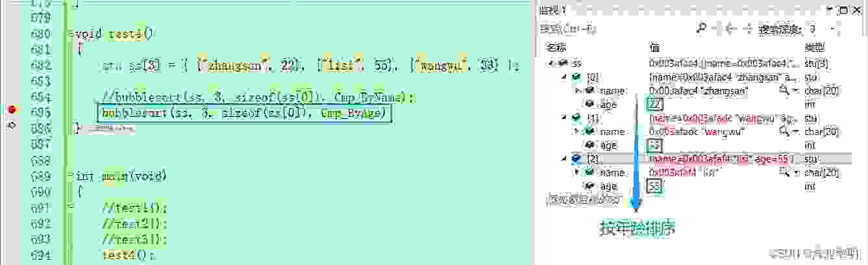The image size is (868, 265).
Task: Collapse the [0] element node
Action: tap(565, 77)
